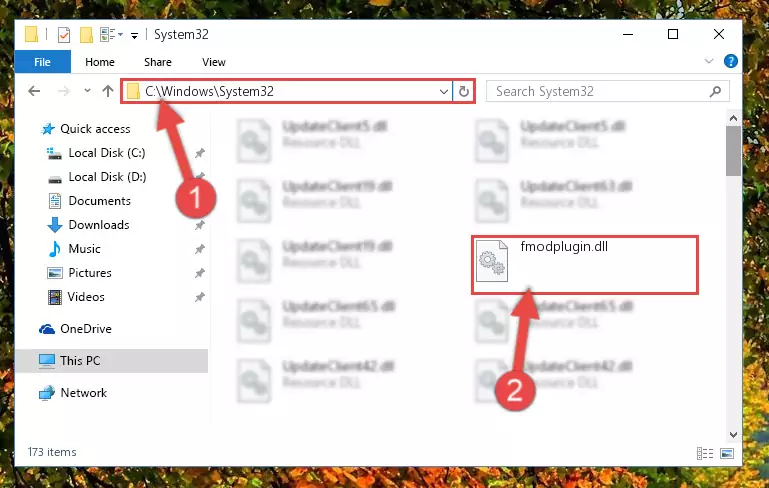Click the search magnifier icon

click(716, 91)
